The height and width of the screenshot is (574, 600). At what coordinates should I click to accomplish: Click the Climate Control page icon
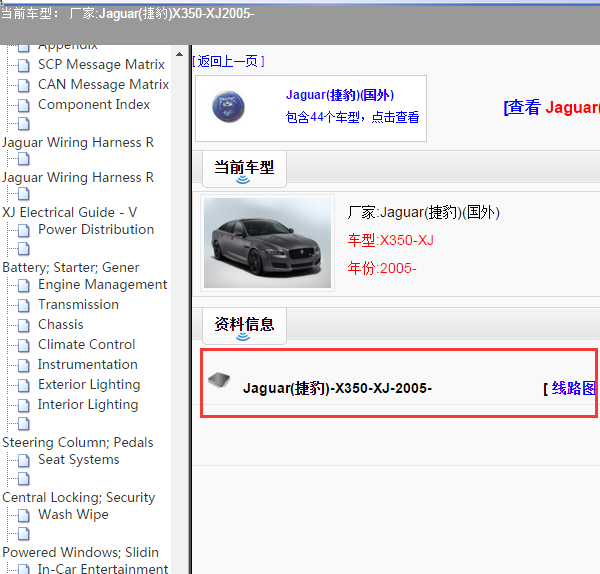(24, 345)
